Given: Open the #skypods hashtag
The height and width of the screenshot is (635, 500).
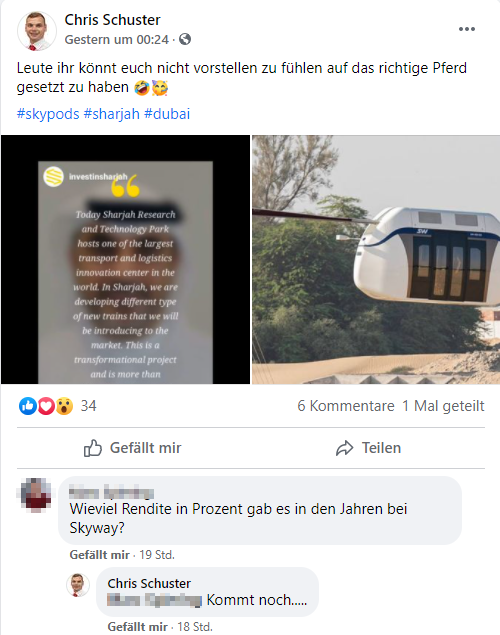Looking at the screenshot, I should [48, 114].
